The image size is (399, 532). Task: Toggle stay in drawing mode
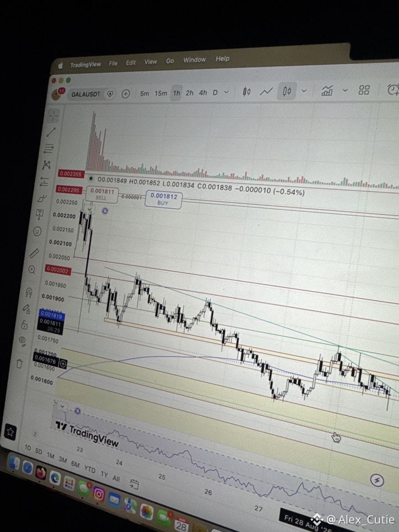(x=27, y=309)
